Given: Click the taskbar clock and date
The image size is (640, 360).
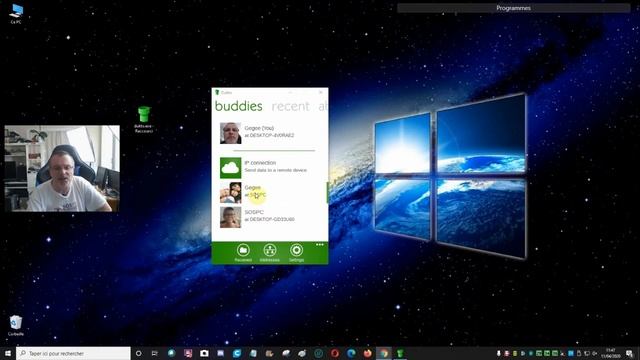Looking at the screenshot, I should pos(611,353).
